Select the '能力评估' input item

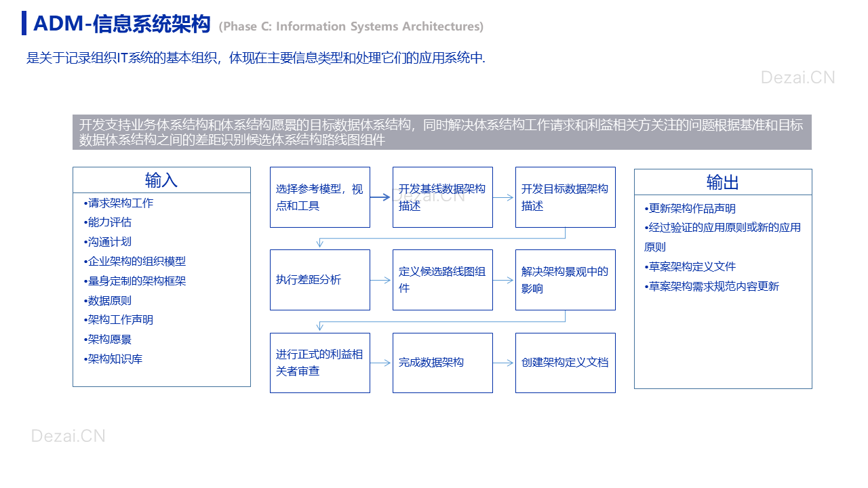click(x=108, y=222)
